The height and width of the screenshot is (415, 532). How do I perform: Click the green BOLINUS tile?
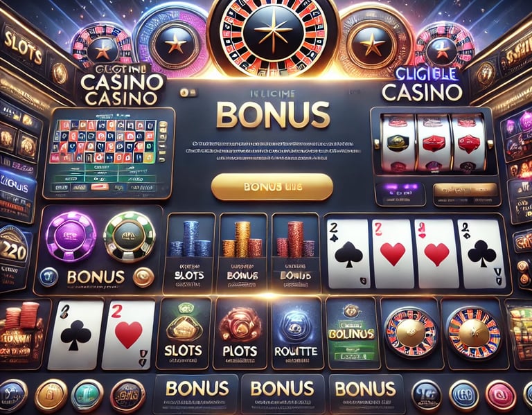[352, 333]
